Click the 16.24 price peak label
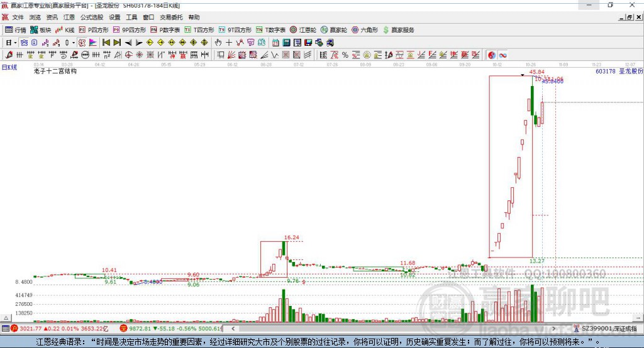Image resolution: width=644 pixels, height=348 pixels. tap(292, 237)
